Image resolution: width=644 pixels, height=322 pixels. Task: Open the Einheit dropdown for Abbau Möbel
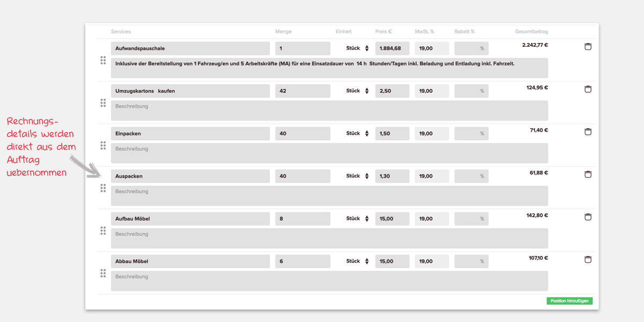[357, 261]
